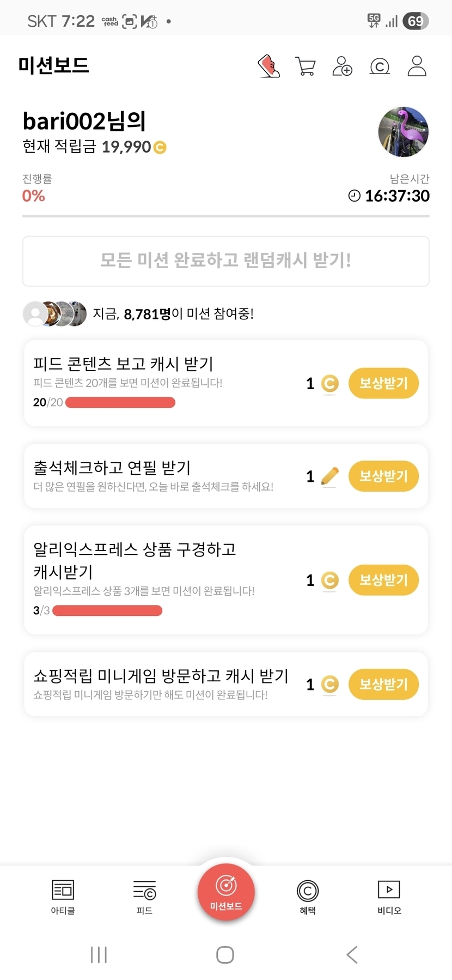
Task: Claim pencil reward for attendance check
Action: coord(383,476)
